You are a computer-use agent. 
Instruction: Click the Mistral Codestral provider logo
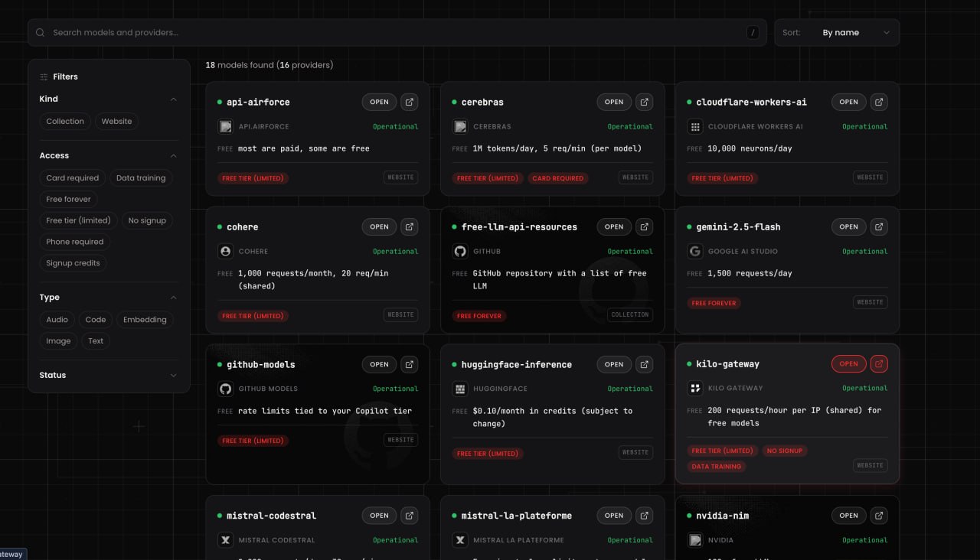pyautogui.click(x=225, y=540)
